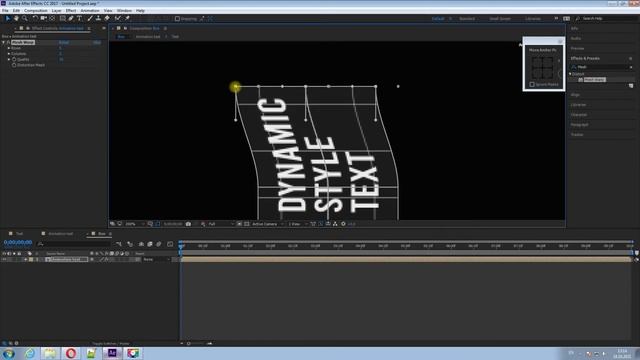
Task: Collapse the Mesh Warp effect twirl
Action: point(4,42)
